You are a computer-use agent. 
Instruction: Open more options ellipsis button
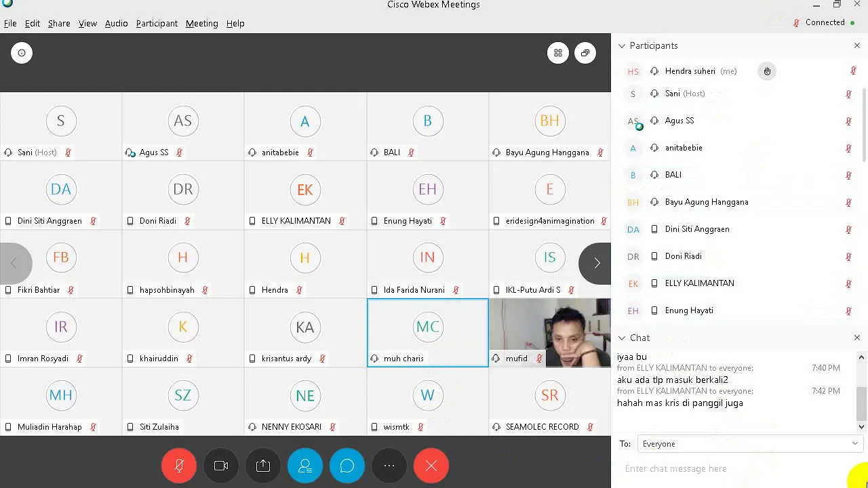(x=389, y=466)
